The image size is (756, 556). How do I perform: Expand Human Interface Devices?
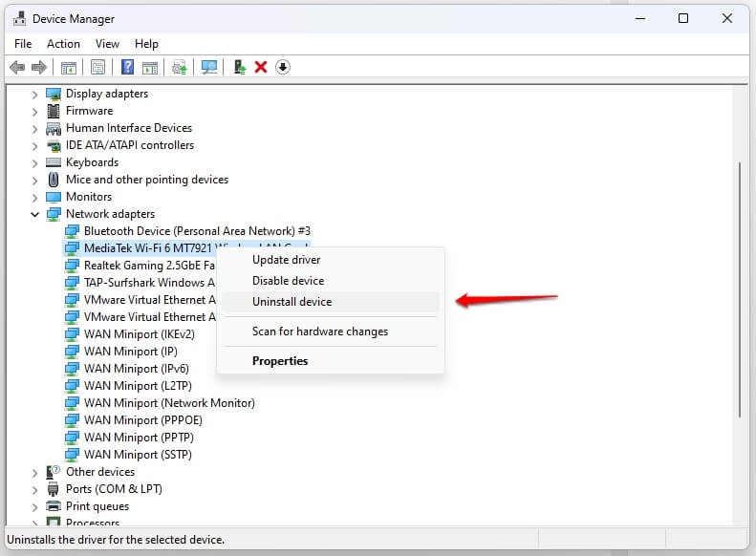point(34,129)
